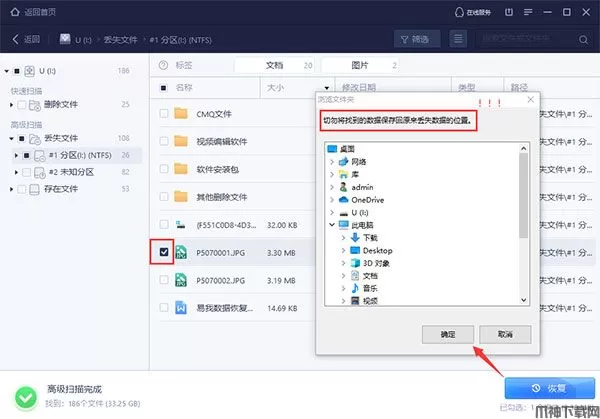Viewport: 600px width, 419px height.
Task: Click the dialog scrollbar down arrow
Action: [x=523, y=300]
